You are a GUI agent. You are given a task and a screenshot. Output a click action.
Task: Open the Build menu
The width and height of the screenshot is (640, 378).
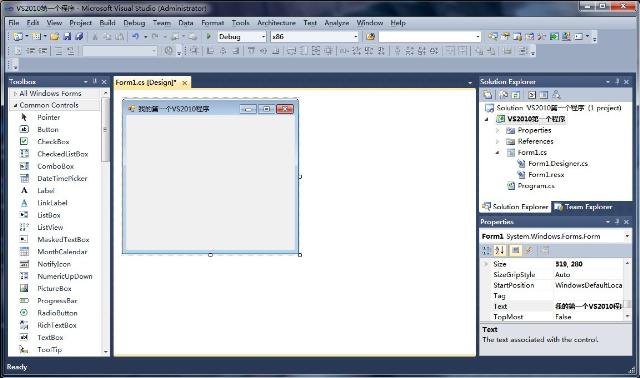tap(107, 23)
